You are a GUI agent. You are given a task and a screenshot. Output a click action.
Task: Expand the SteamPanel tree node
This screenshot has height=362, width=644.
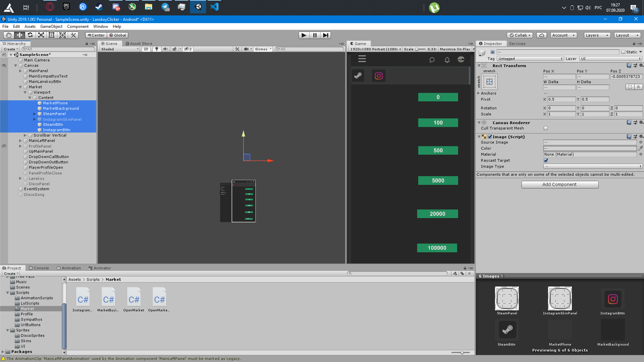coord(34,114)
